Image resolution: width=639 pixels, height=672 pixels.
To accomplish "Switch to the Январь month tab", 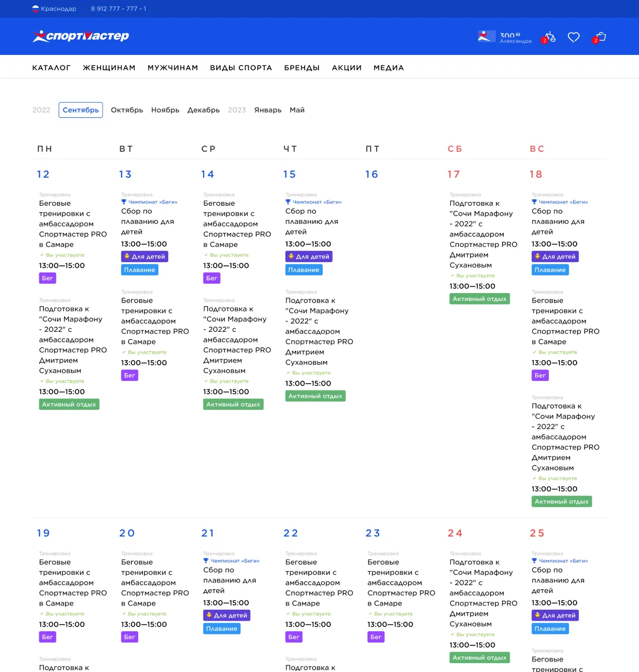I will pos(268,110).
